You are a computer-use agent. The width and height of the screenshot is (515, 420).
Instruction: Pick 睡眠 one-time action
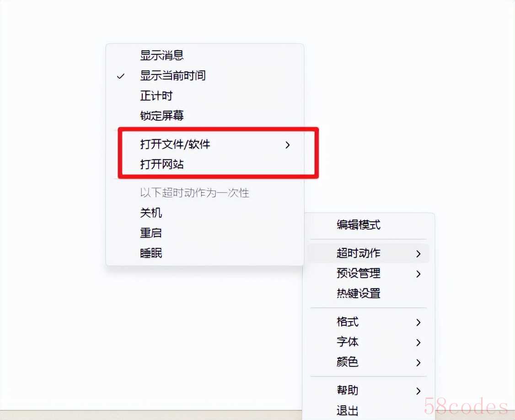[205, 253]
